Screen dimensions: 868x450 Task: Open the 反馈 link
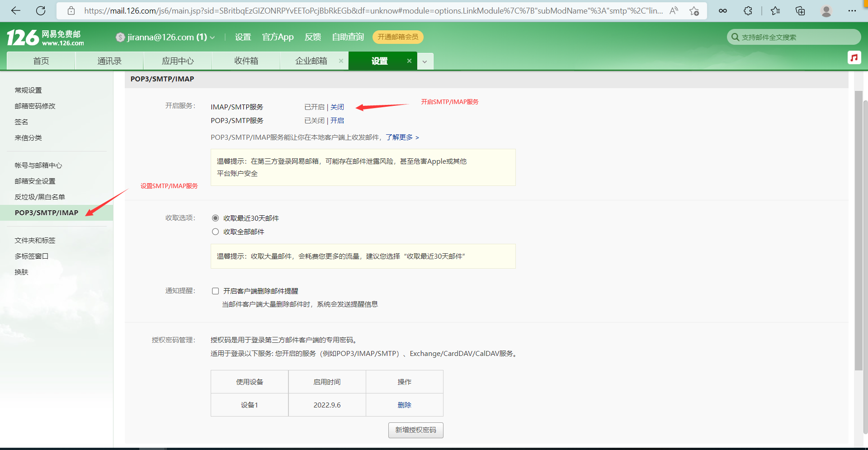point(312,37)
